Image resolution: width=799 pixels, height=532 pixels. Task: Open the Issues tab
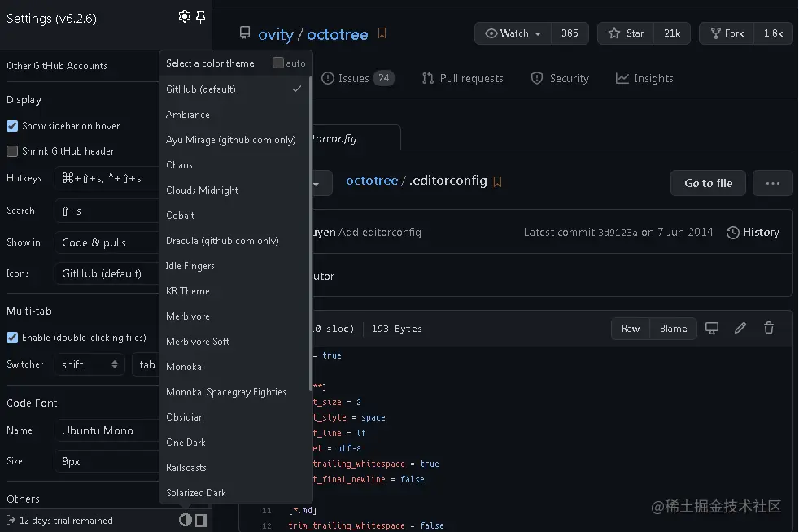click(358, 78)
